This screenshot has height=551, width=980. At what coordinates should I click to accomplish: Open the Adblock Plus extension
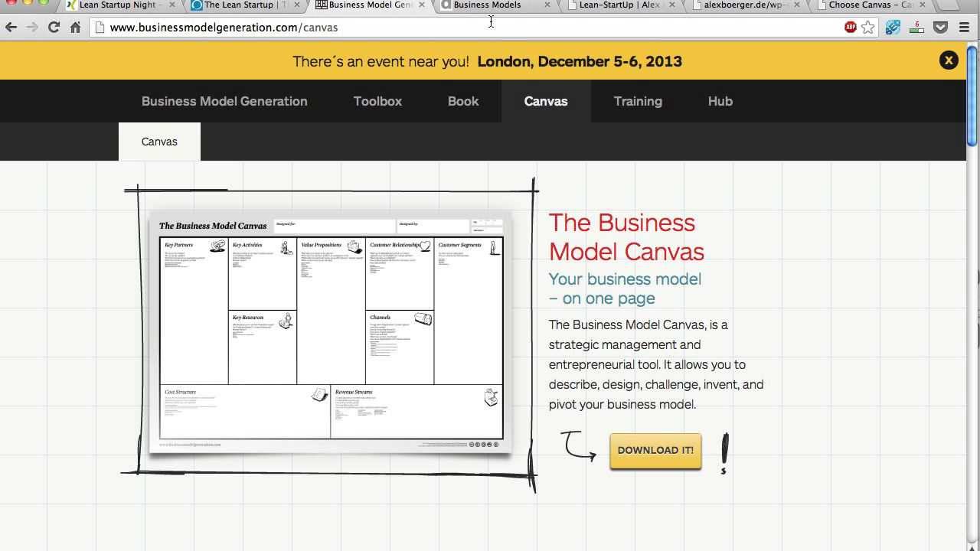(x=851, y=28)
